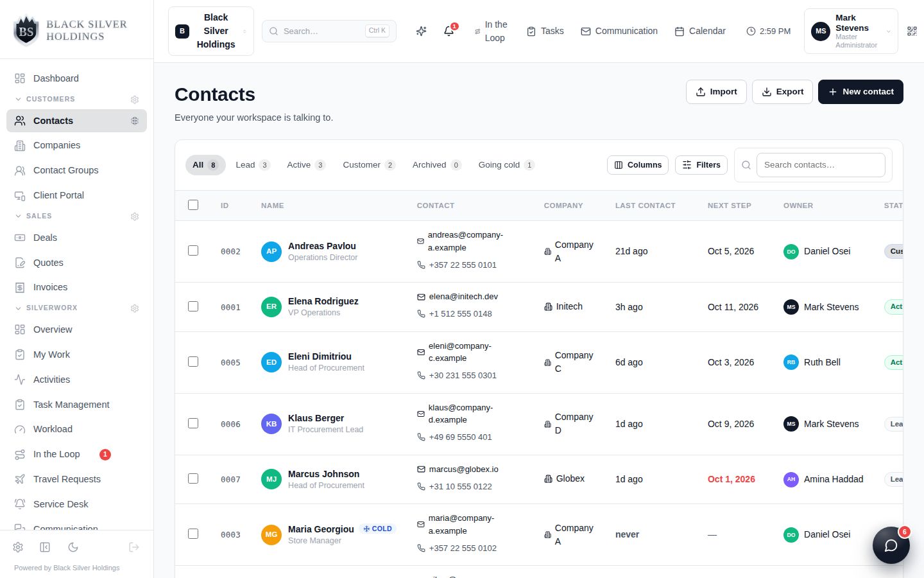Open the notifications bell icon
Viewport: 924px width, 578px height.
click(x=449, y=31)
